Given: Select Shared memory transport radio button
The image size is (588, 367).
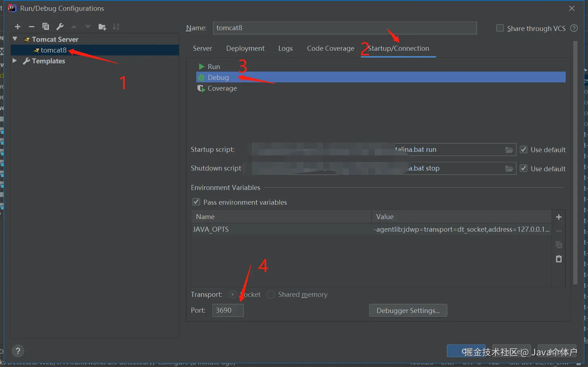Looking at the screenshot, I should 271,295.
